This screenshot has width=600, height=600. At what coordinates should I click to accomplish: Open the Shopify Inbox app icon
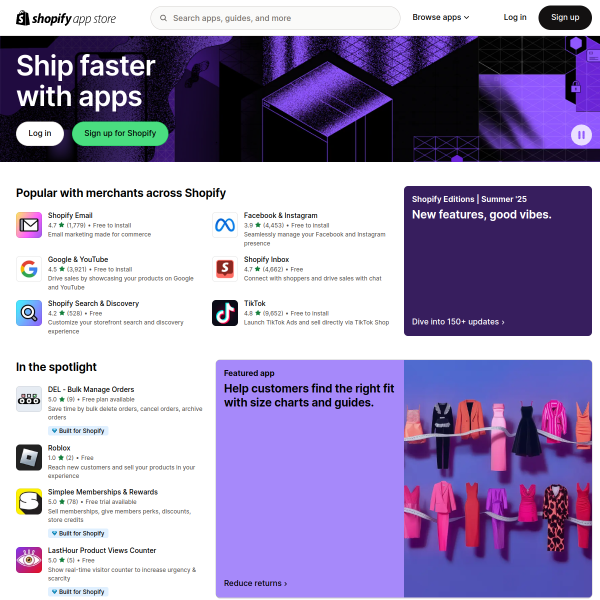coord(225,269)
